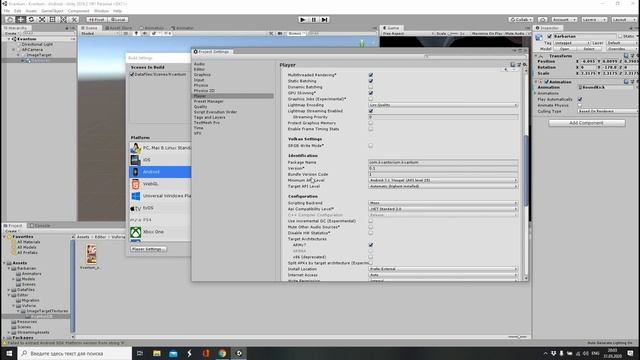Select Tags and Layers in Project Settings
The height and width of the screenshot is (360, 640).
click(x=209, y=117)
